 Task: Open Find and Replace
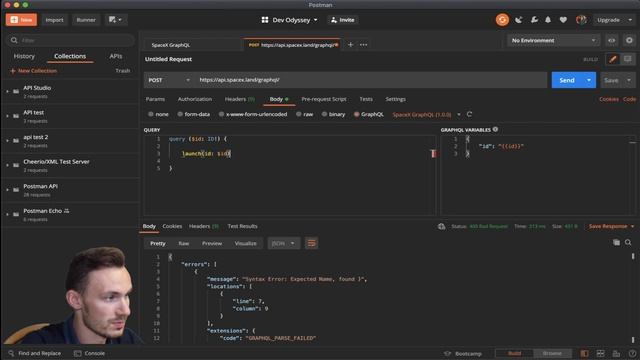(x=34, y=353)
